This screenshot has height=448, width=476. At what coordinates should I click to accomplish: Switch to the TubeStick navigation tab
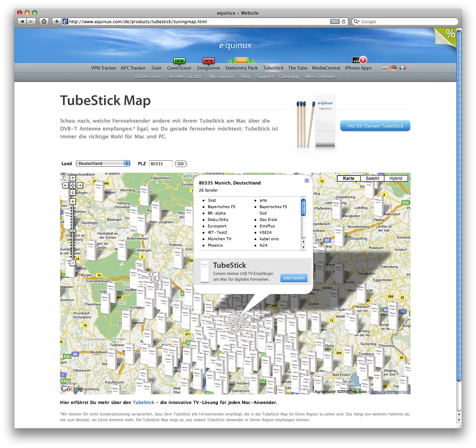click(273, 68)
